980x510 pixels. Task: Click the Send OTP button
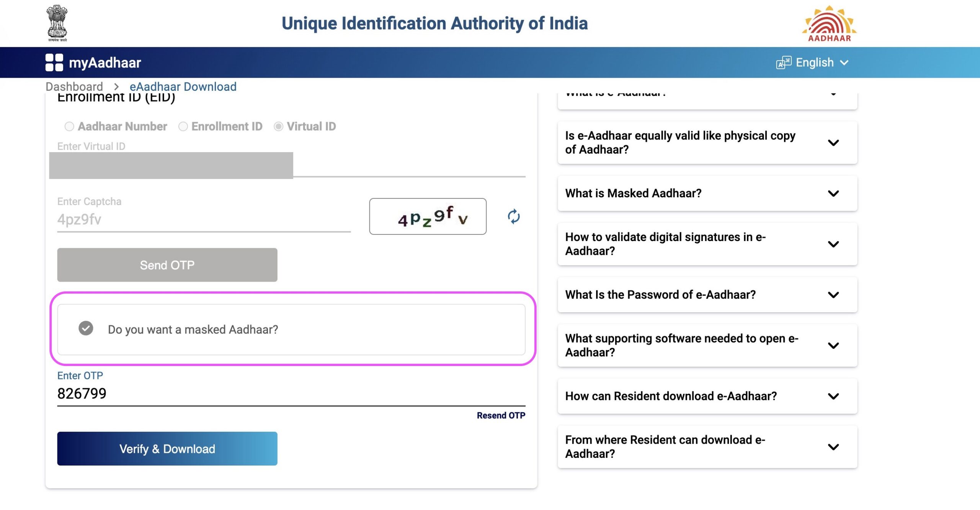(167, 265)
